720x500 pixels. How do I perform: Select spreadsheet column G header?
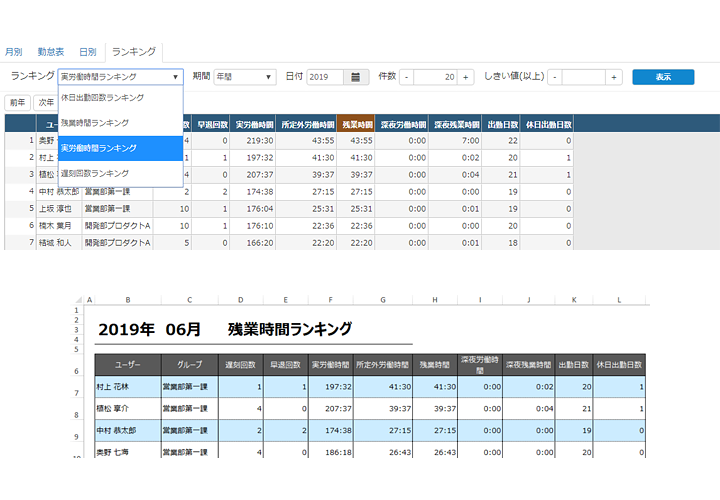383,300
